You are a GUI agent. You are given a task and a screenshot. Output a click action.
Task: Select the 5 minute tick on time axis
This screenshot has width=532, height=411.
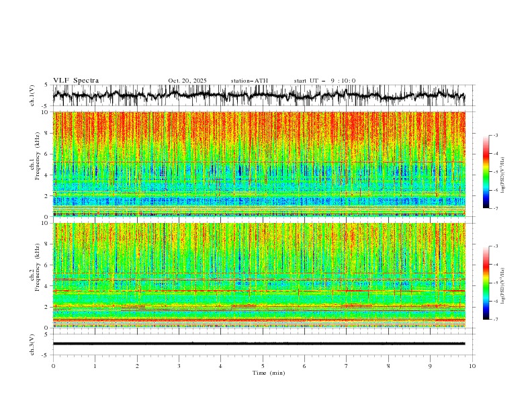(263, 366)
